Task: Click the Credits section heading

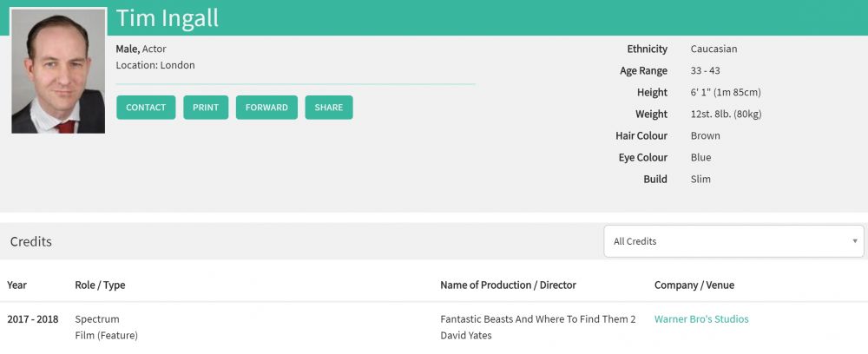Action: pos(31,241)
